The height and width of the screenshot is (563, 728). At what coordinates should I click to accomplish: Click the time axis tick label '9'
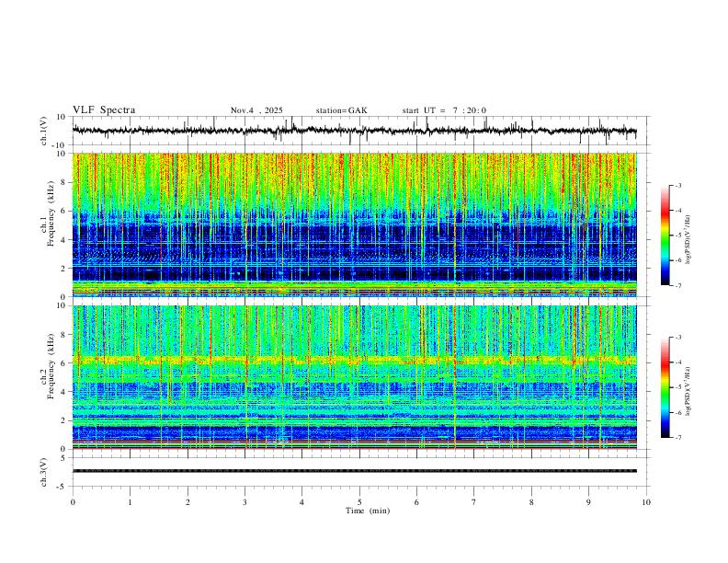point(588,502)
